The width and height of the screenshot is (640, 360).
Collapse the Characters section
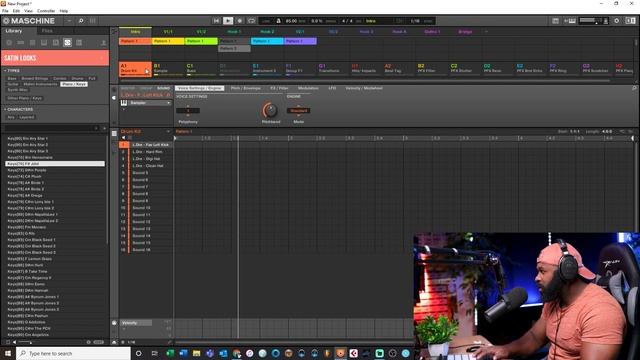pos(19,109)
